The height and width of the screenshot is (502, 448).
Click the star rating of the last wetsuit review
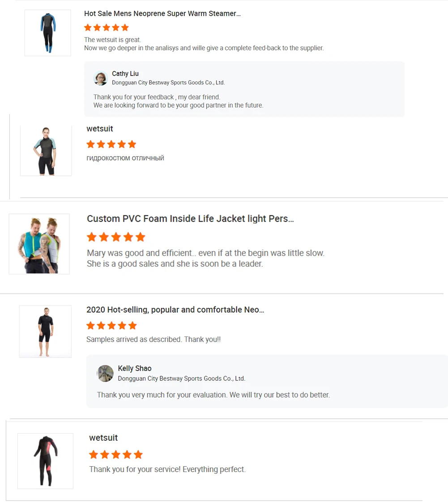(115, 455)
